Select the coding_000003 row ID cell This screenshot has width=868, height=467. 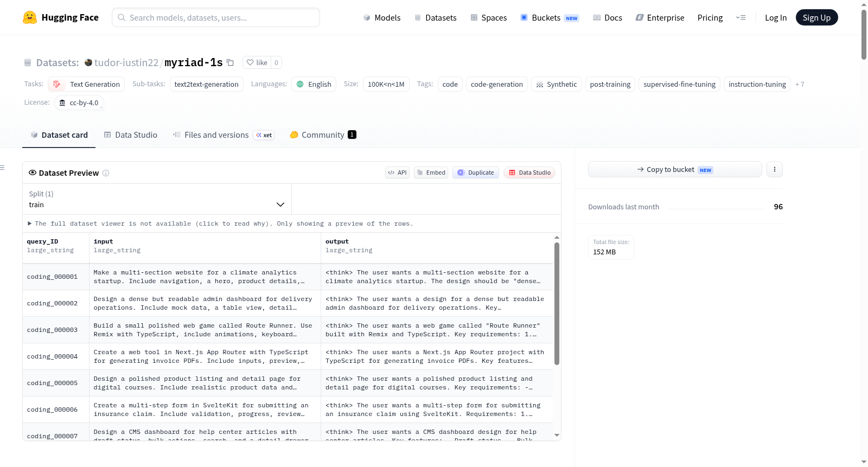click(x=56, y=330)
